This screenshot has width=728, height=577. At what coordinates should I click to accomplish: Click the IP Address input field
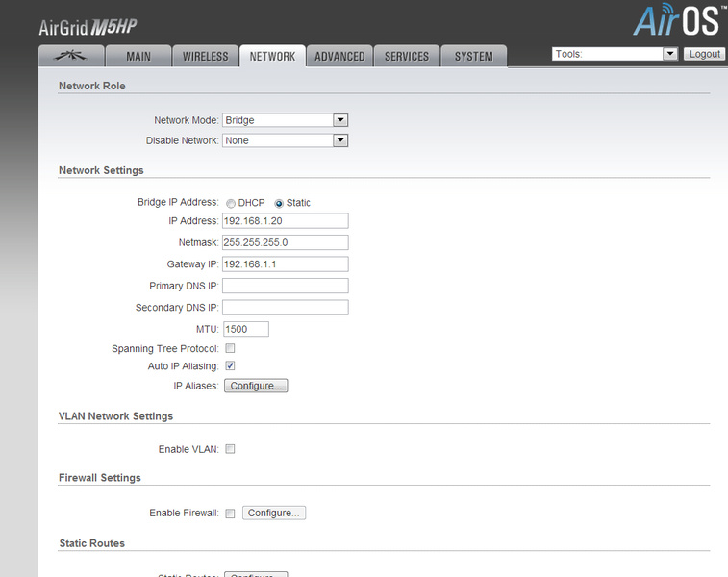285,221
